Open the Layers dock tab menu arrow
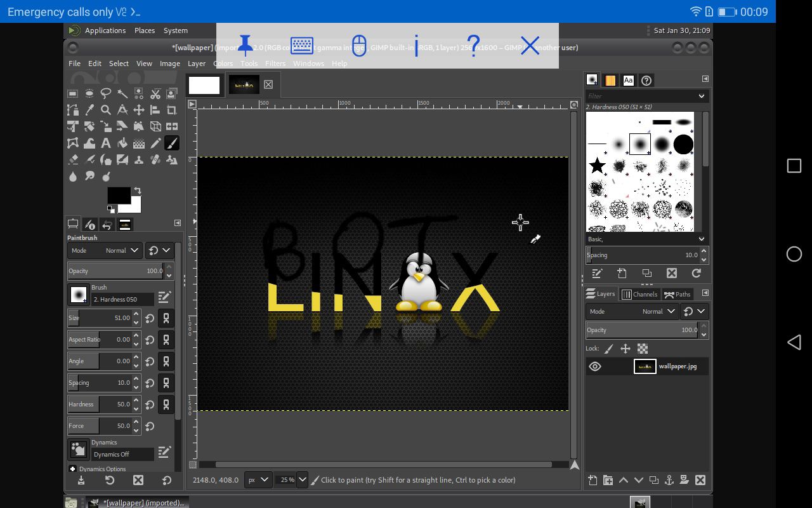 [705, 293]
